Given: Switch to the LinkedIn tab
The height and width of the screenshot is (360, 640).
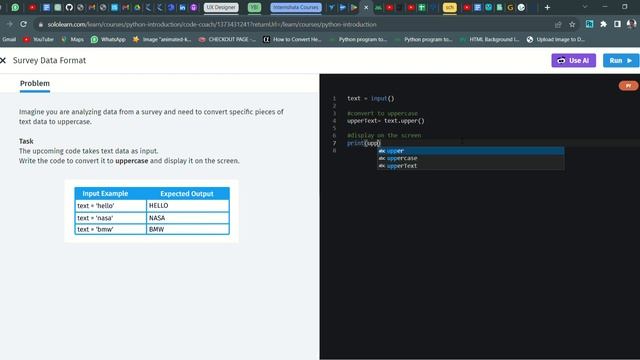Looking at the screenshot, I should point(182,7).
